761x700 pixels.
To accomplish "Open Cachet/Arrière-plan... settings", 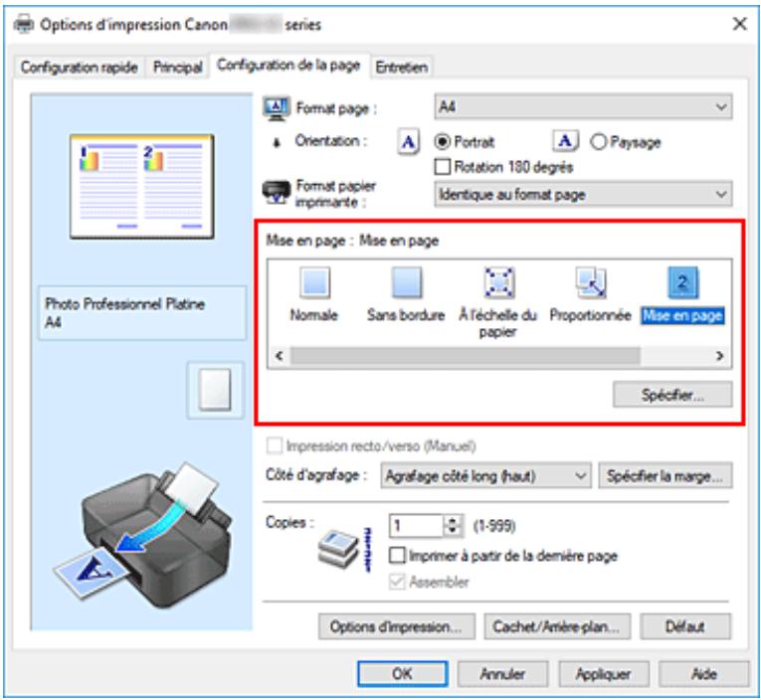I will coord(557,626).
